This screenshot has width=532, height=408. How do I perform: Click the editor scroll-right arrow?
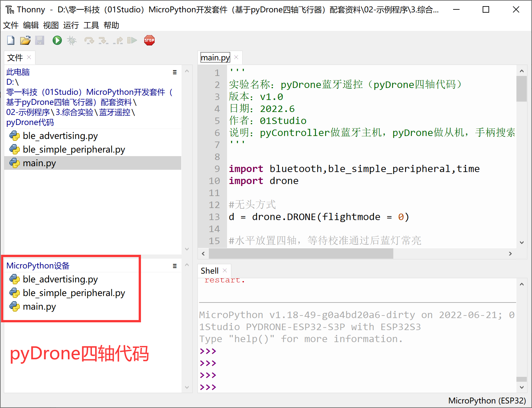click(x=510, y=253)
